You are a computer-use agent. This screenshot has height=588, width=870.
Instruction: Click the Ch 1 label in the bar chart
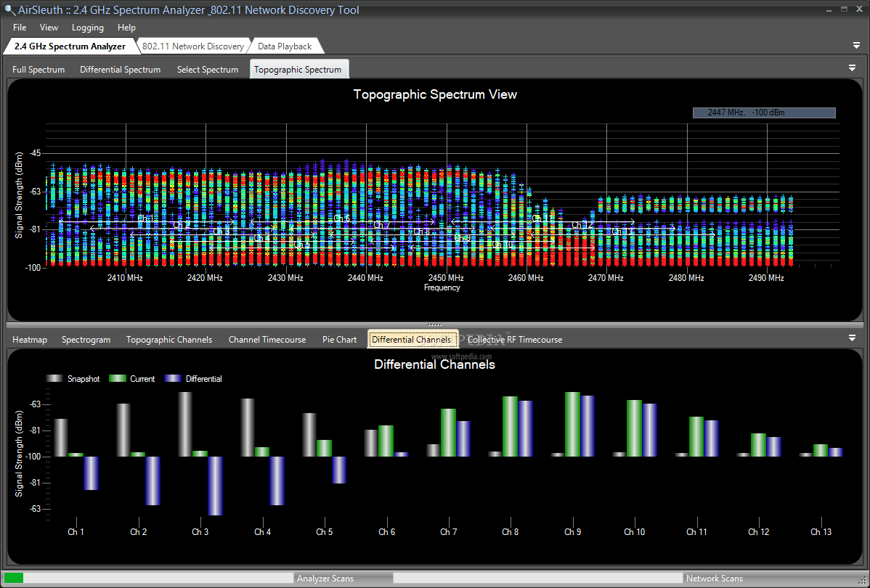[76, 532]
